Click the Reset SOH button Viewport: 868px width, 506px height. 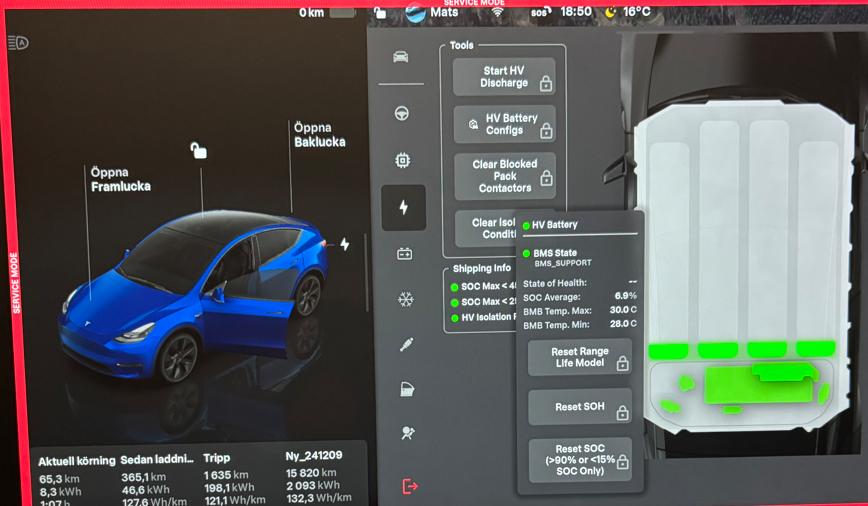pyautogui.click(x=580, y=408)
